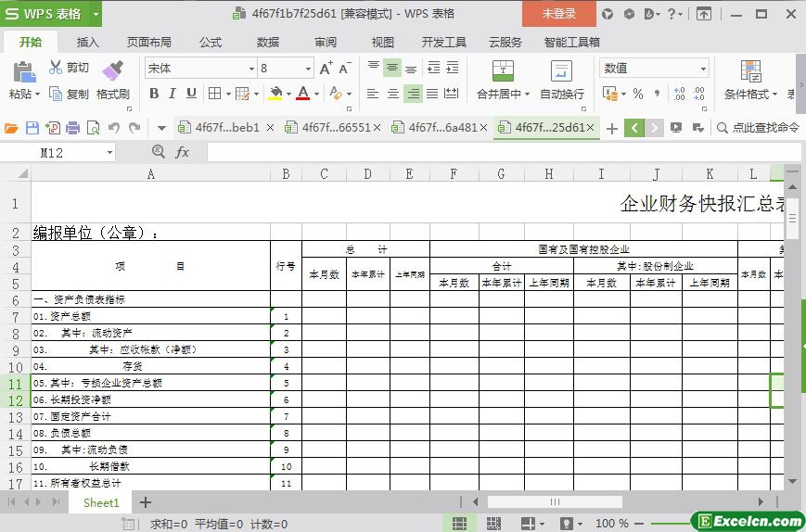Decrease font size with A- icon
This screenshot has width=806, height=532.
[344, 68]
